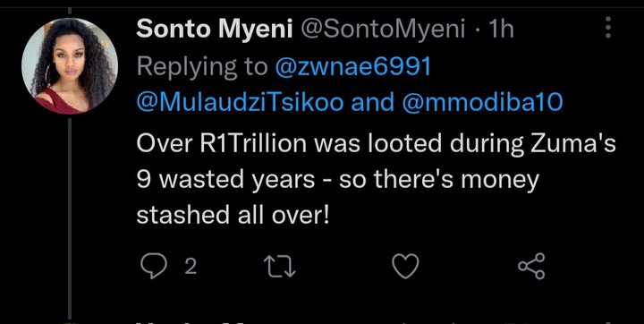This screenshot has width=644, height=324.
Task: Click the blue 'and' in the mentions list
Action: click(x=372, y=102)
